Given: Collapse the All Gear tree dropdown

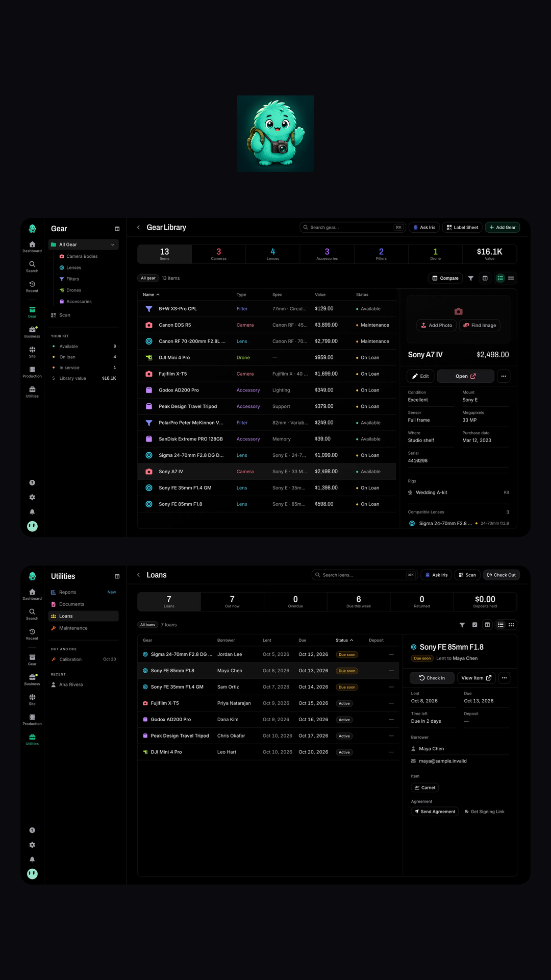Looking at the screenshot, I should [113, 244].
